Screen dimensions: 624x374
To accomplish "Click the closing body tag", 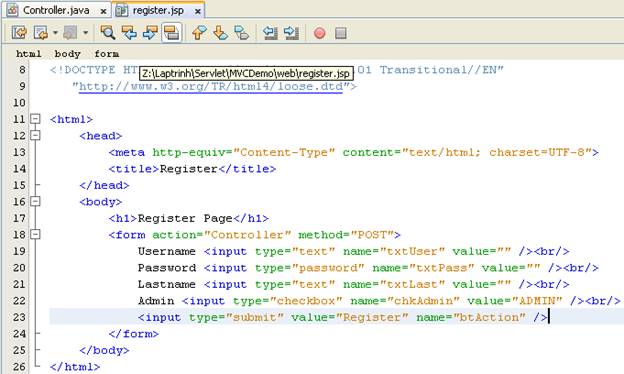I will (104, 351).
